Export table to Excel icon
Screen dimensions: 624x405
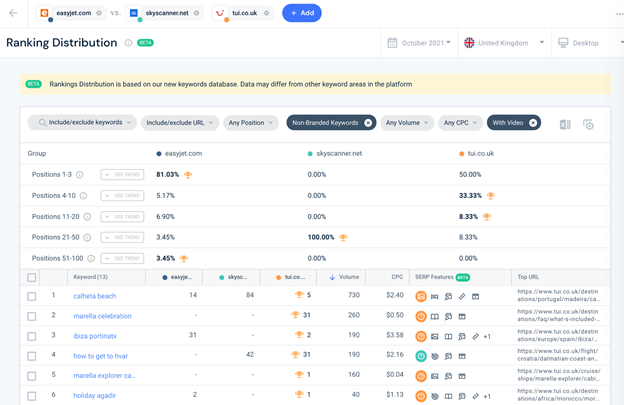click(565, 125)
